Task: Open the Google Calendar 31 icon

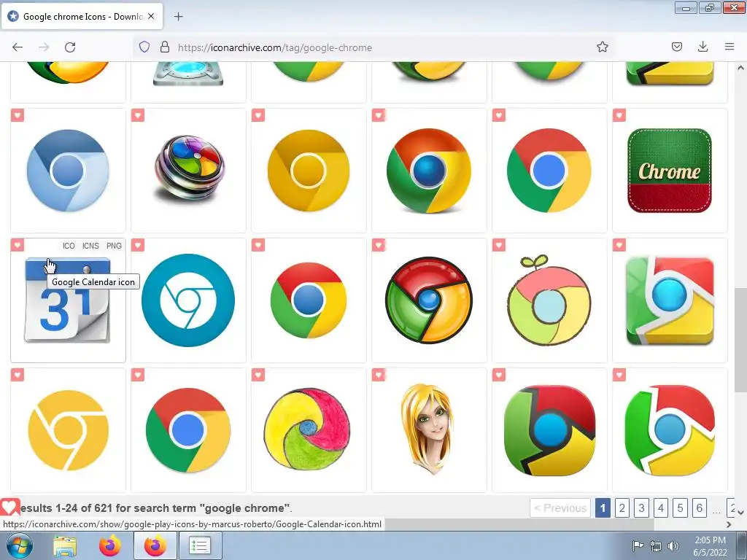Action: click(x=68, y=300)
